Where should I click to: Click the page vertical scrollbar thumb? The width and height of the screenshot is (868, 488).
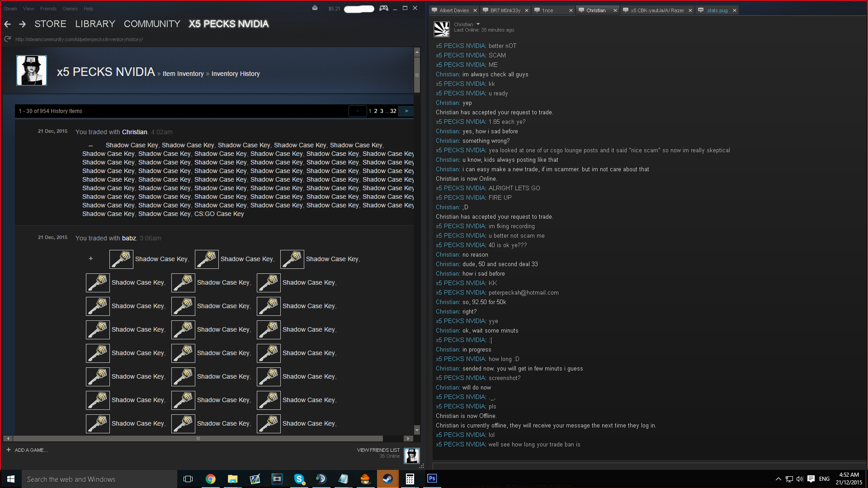click(417, 75)
